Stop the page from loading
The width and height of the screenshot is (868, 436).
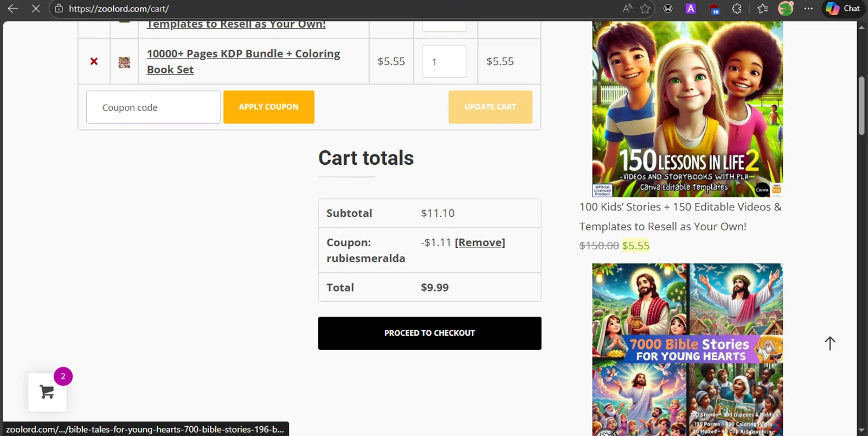pyautogui.click(x=35, y=9)
